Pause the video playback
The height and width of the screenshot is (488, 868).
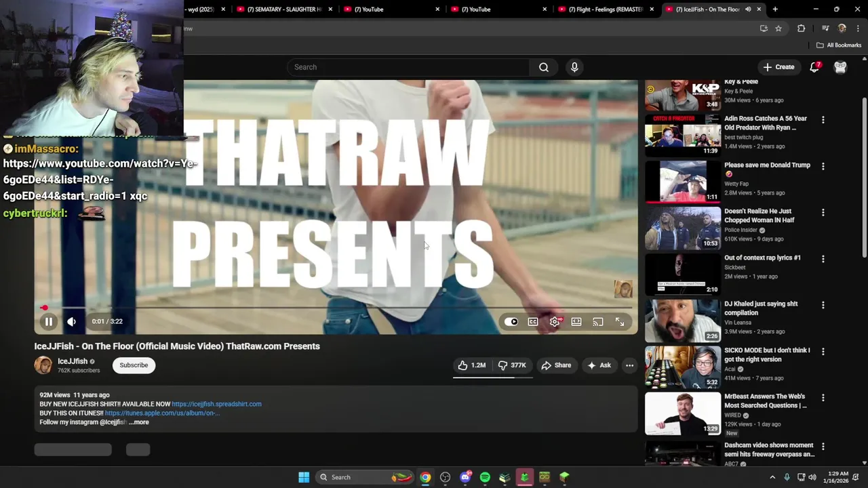(49, 322)
